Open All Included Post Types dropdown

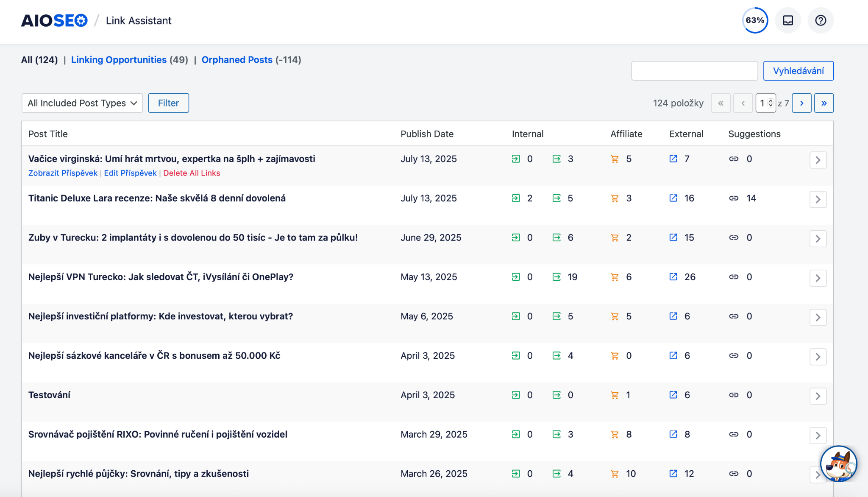(82, 103)
